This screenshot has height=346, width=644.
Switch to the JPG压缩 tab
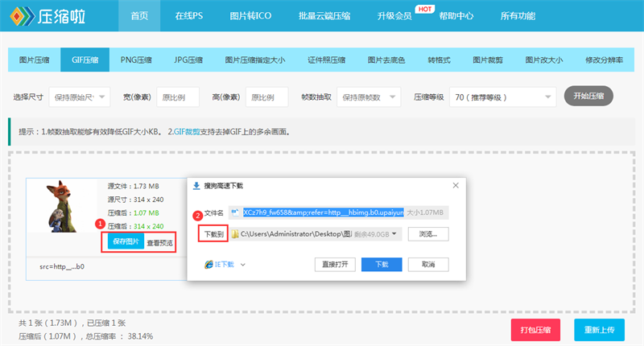[x=188, y=60]
